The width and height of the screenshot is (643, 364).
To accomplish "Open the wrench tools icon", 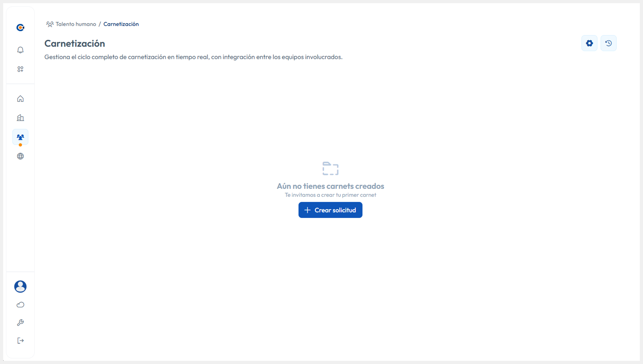I will [x=20, y=322].
